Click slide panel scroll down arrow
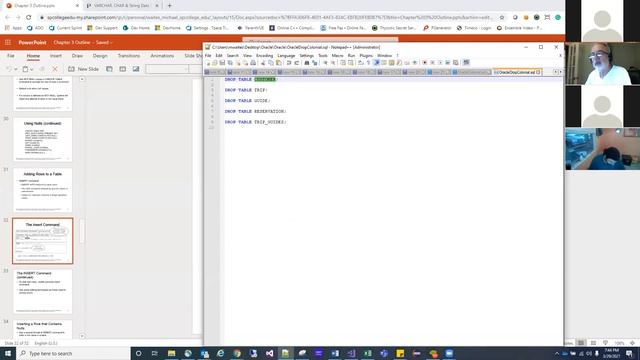This screenshot has height=360, width=640. (82, 336)
